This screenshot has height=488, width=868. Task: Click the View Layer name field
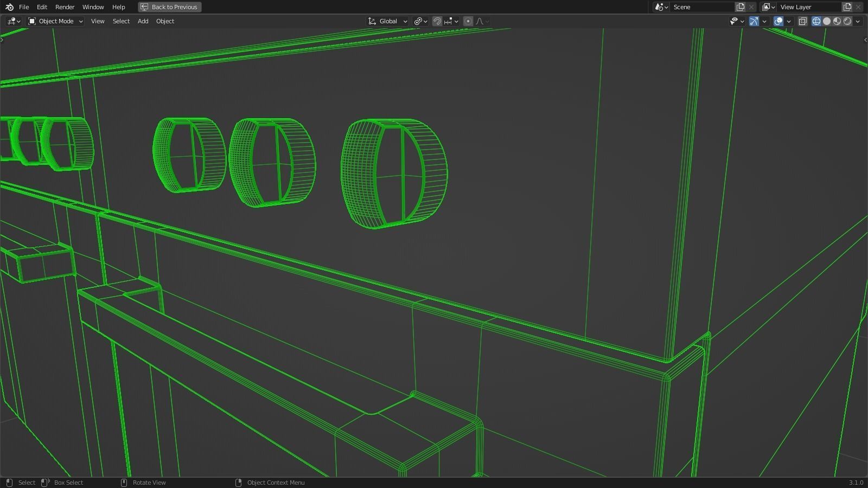(x=809, y=7)
